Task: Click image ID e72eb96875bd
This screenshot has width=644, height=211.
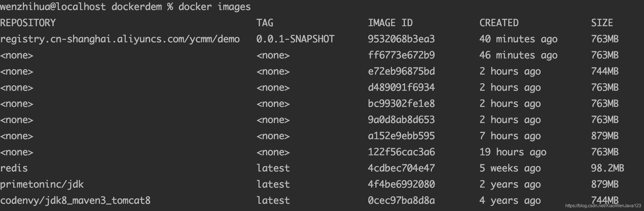Action: 401,71
